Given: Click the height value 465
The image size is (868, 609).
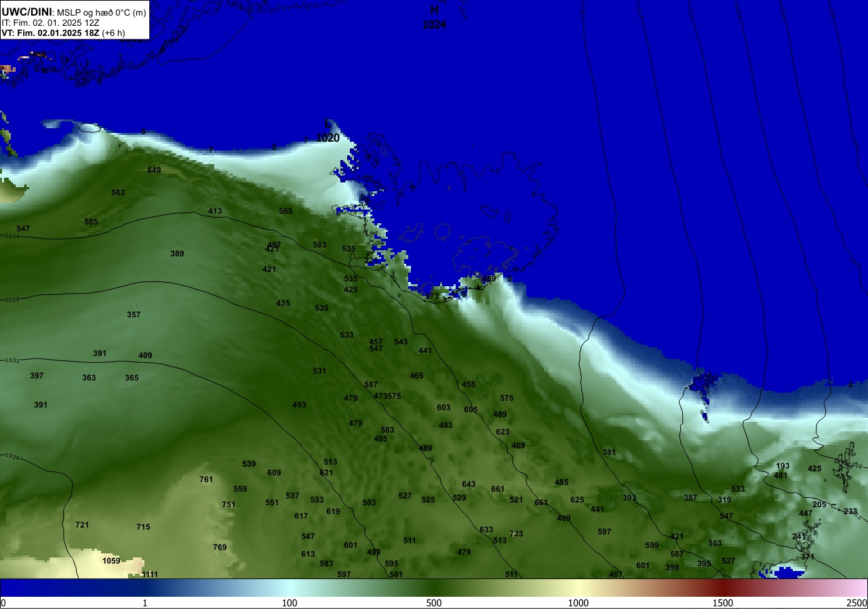Looking at the screenshot, I should click(416, 376).
